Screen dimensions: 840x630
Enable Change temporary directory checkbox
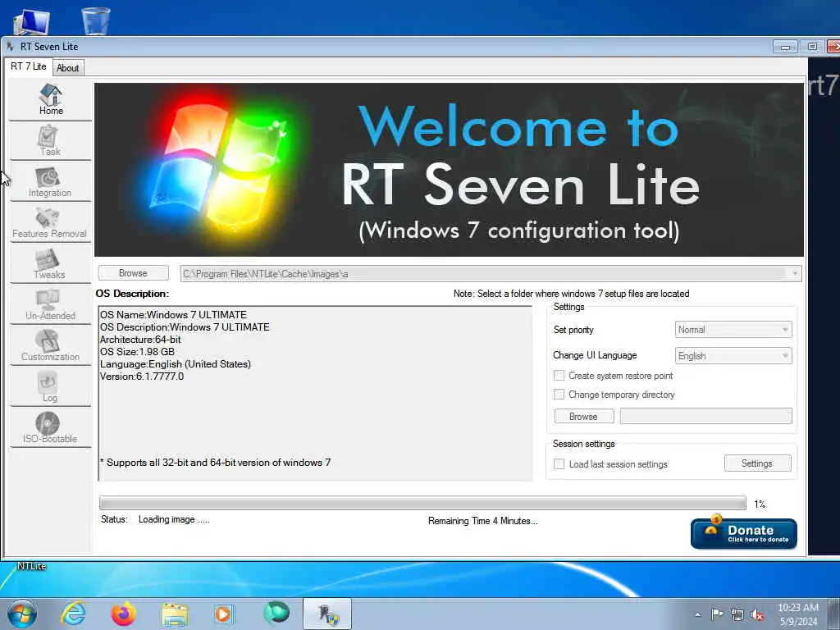(x=559, y=395)
